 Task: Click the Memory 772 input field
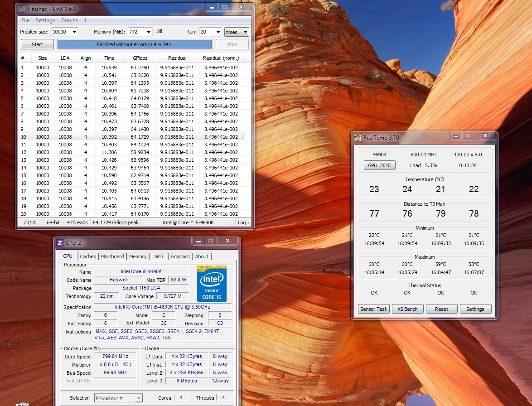point(136,32)
